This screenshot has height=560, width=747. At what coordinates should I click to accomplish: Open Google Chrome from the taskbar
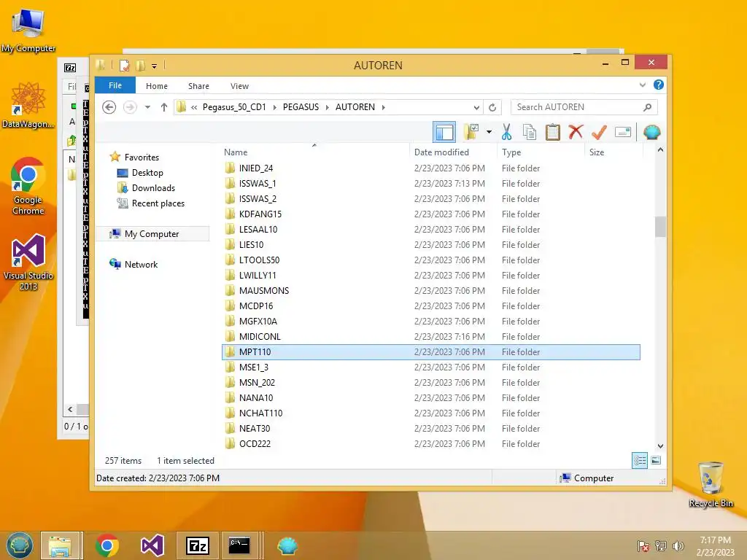[x=107, y=545]
